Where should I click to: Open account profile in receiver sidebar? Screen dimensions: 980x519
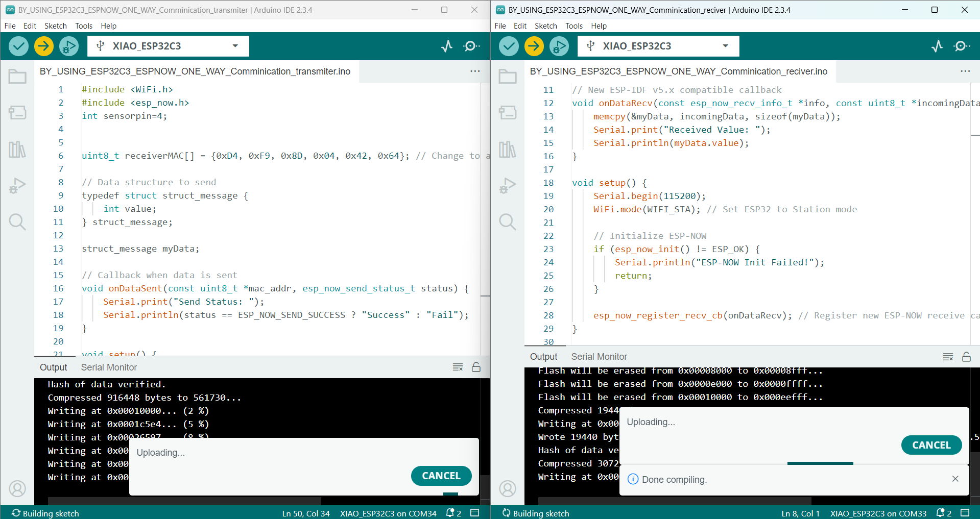(508, 489)
